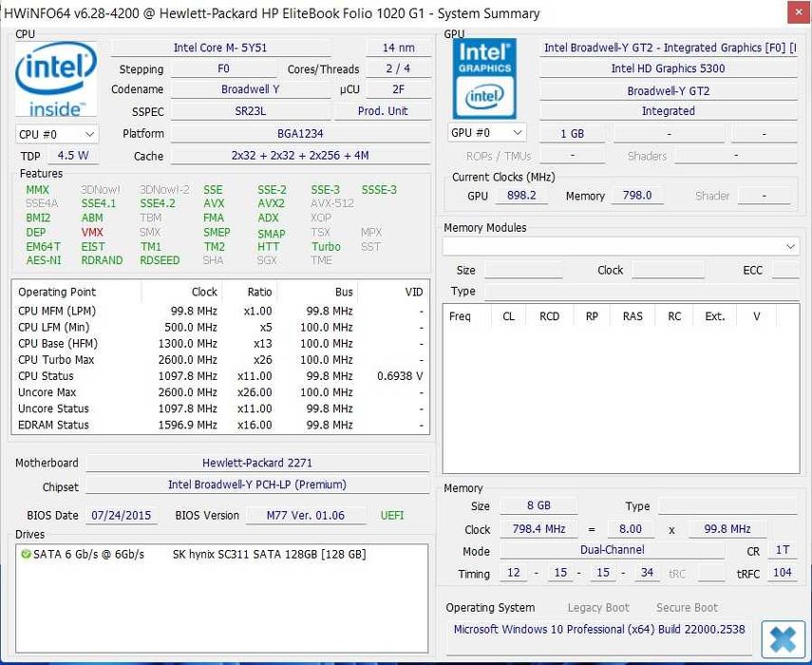This screenshot has width=812, height=665.
Task: Click the Intel HD Graphics 5300 field
Action: 669,68
